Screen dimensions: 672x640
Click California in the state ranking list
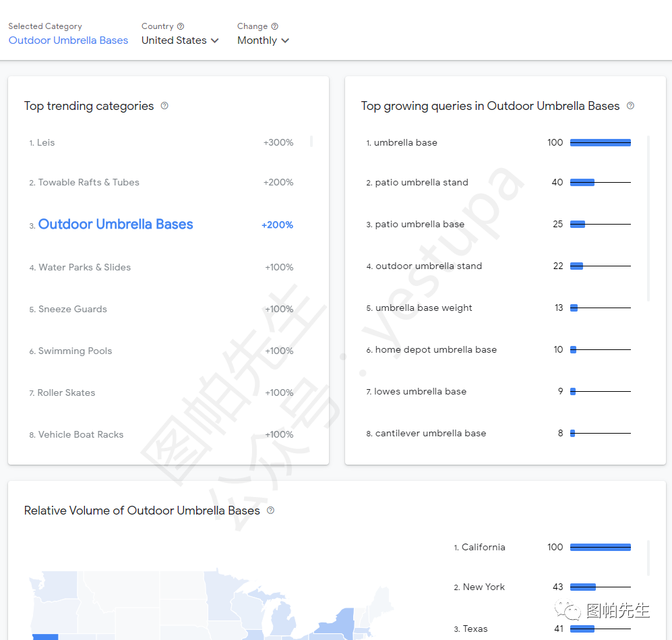(x=483, y=548)
